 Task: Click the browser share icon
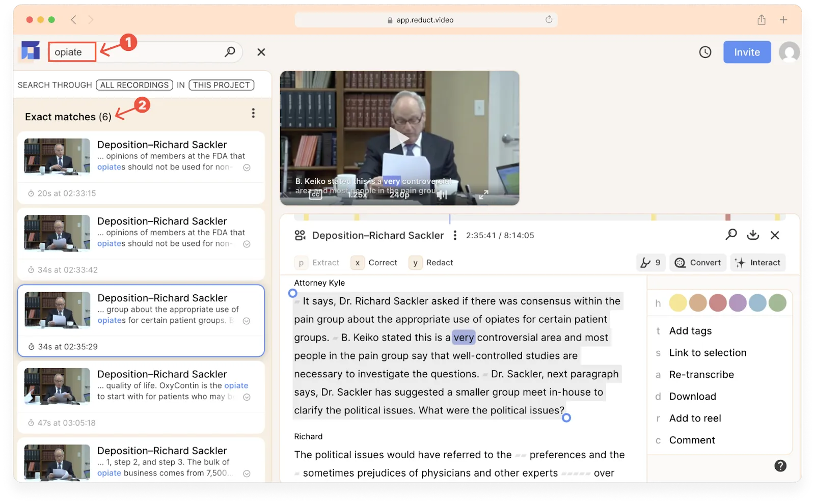pyautogui.click(x=762, y=20)
